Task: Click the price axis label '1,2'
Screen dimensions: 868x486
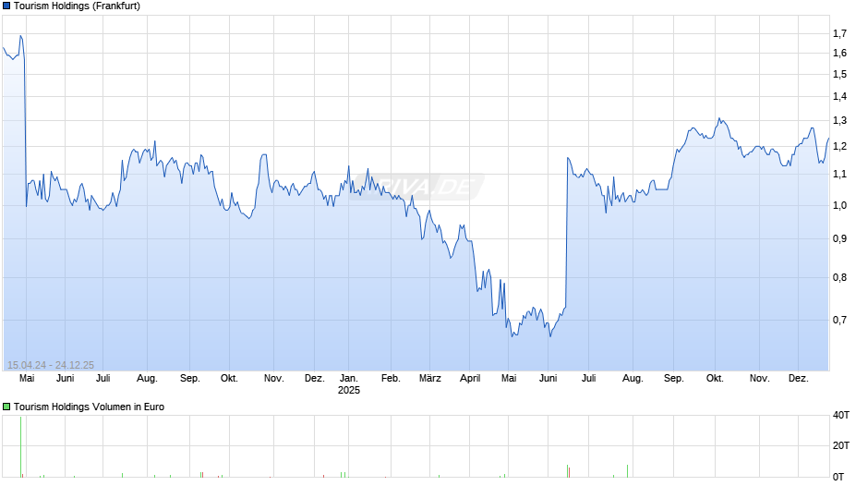Action: (x=839, y=147)
